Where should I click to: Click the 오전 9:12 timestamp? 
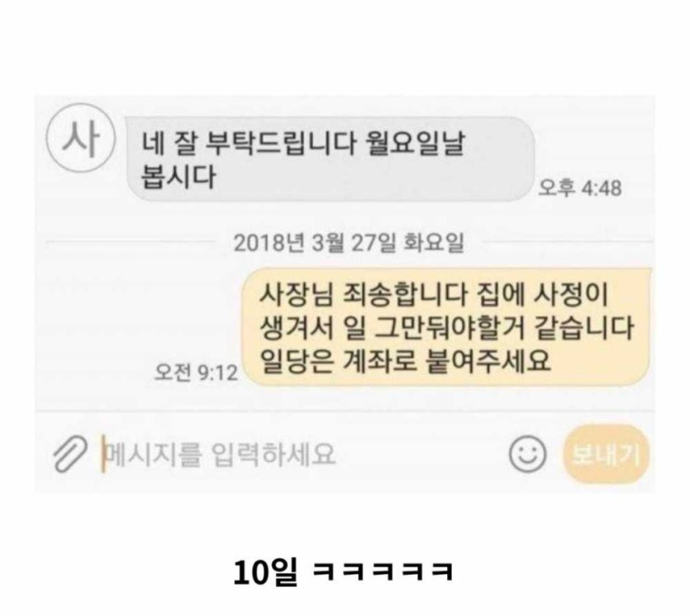[196, 373]
